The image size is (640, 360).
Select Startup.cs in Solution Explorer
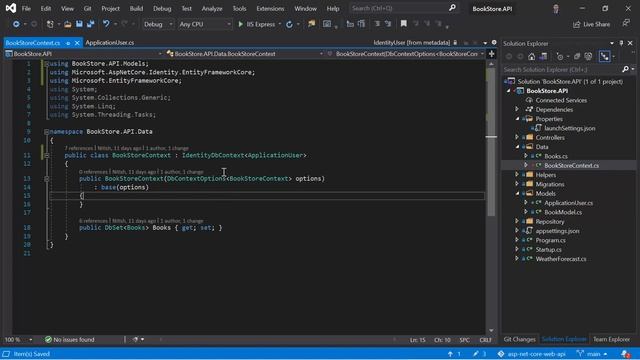(548, 249)
